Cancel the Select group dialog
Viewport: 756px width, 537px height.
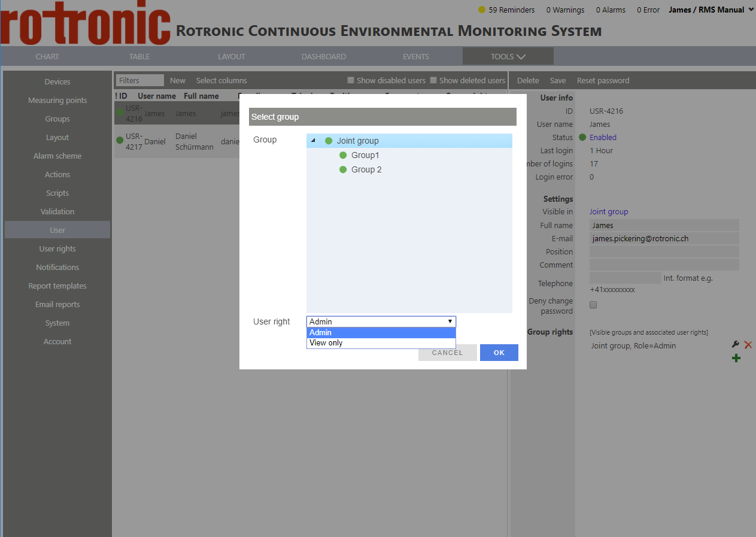click(x=448, y=353)
